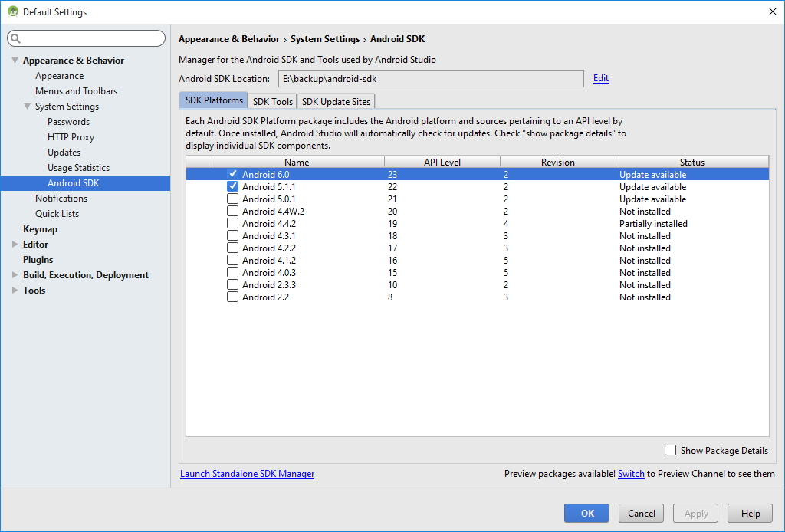Collapse the System Settings tree node
This screenshot has height=532, width=785.
point(27,107)
